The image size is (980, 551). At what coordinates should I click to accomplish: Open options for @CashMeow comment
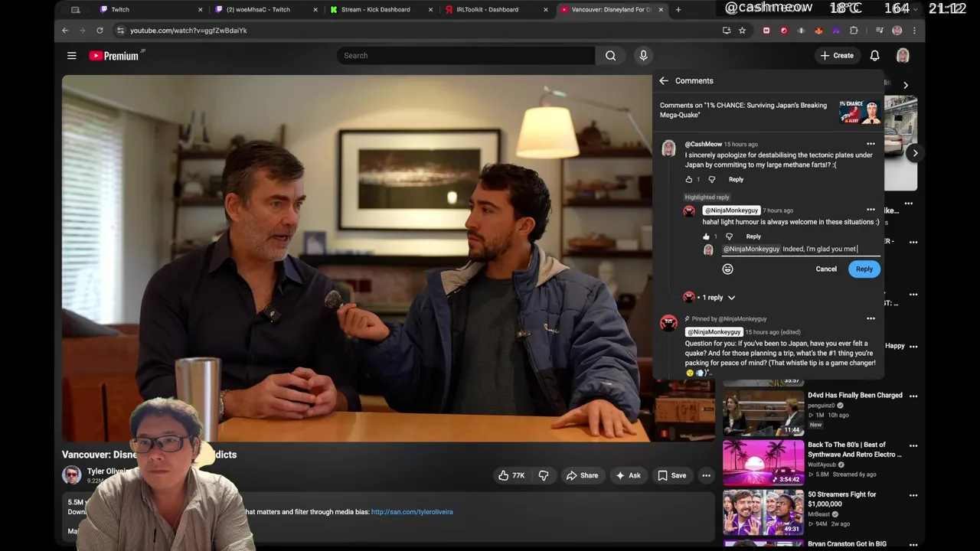(x=871, y=144)
